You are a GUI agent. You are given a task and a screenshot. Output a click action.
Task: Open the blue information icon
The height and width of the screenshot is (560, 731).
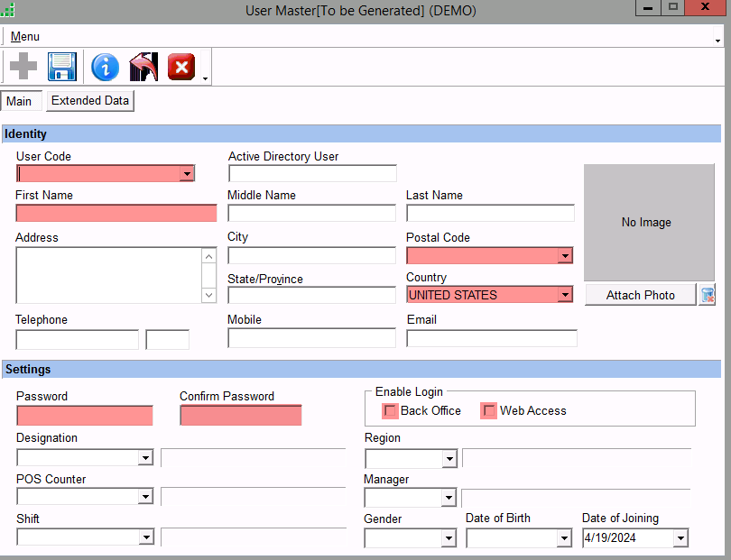(105, 67)
